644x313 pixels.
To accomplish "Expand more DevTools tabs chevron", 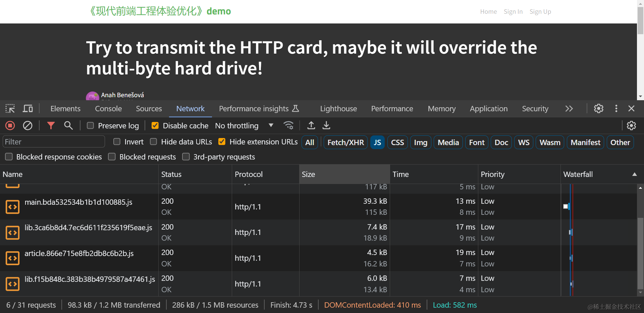I will (569, 109).
